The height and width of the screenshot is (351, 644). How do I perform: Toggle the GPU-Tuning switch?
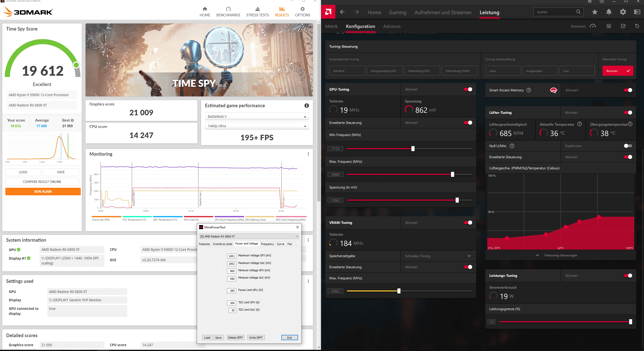468,89
